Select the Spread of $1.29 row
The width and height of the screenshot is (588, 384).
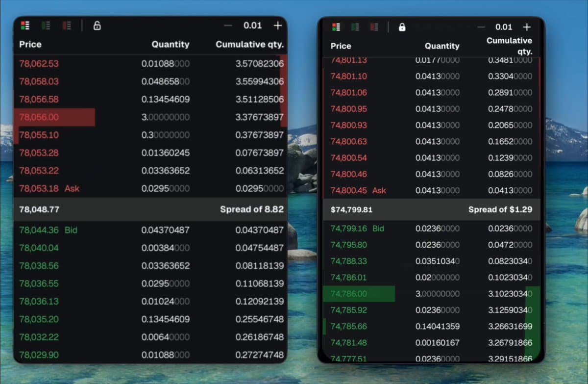click(x=430, y=209)
